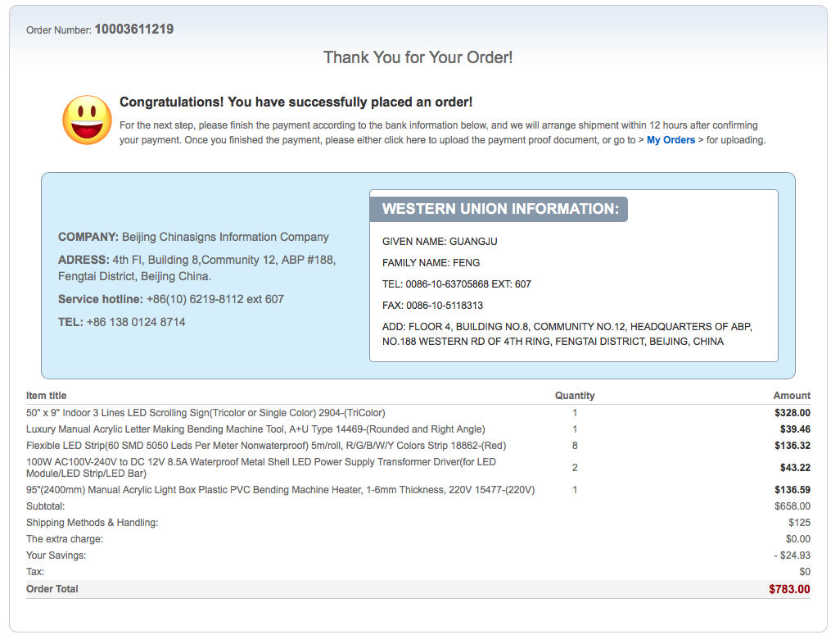Click the Tax $0 value
The height and width of the screenshot is (644, 840).
tap(805, 572)
